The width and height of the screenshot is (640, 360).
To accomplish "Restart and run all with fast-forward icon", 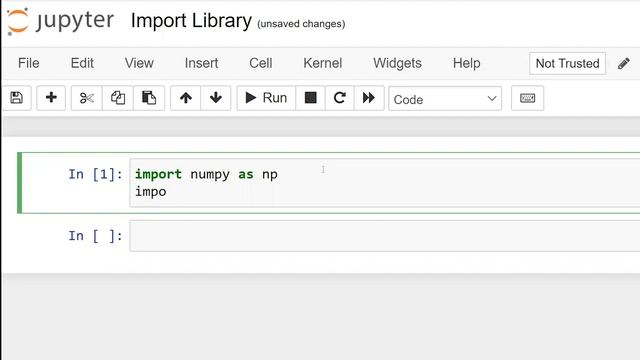I will [x=369, y=98].
